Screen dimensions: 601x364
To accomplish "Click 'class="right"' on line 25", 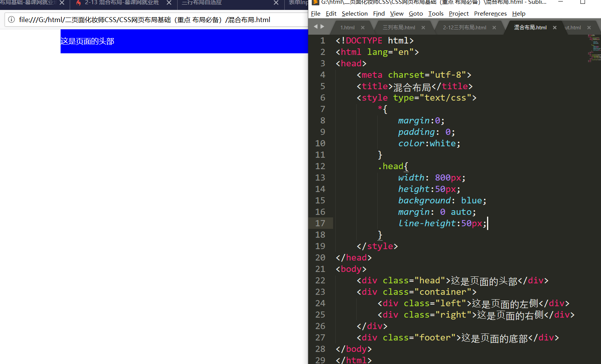I will tap(440, 315).
